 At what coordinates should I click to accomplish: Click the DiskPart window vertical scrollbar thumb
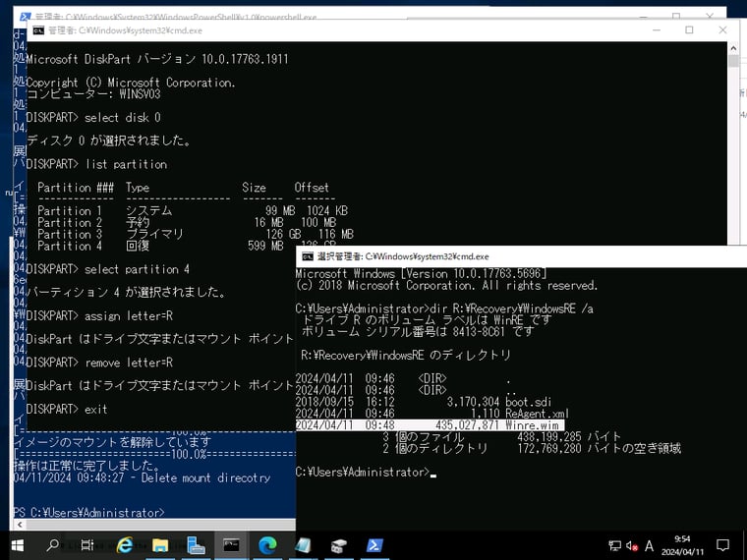(x=732, y=61)
